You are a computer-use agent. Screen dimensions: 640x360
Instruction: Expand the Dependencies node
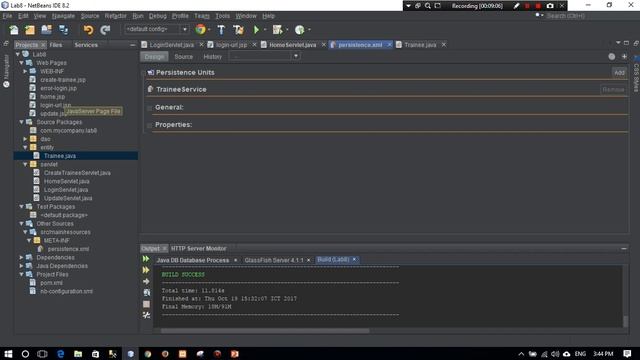(x=21, y=258)
